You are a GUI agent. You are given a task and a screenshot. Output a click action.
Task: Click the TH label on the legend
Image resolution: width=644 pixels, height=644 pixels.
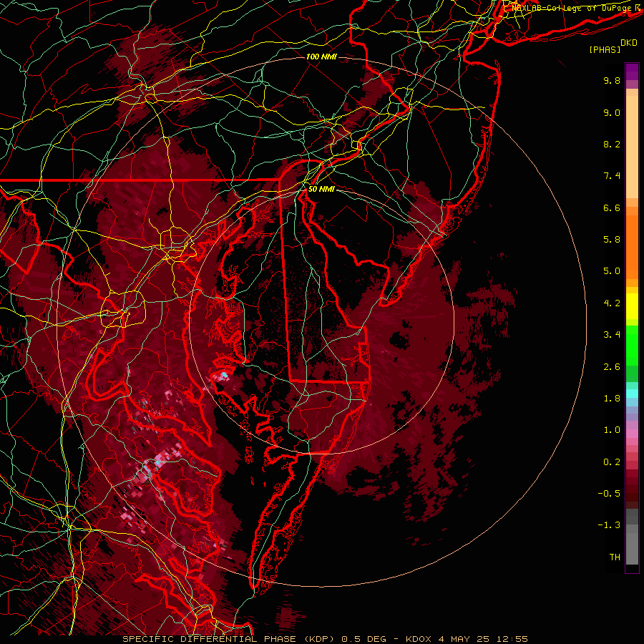click(615, 557)
